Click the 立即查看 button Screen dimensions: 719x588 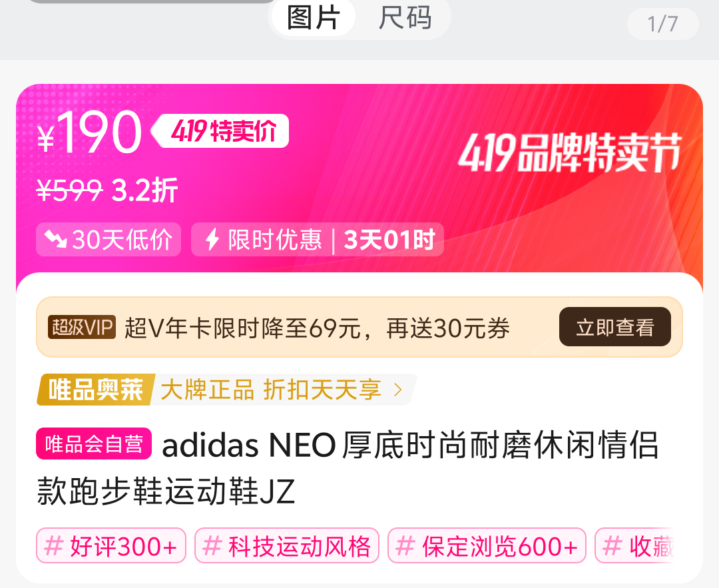coord(615,327)
